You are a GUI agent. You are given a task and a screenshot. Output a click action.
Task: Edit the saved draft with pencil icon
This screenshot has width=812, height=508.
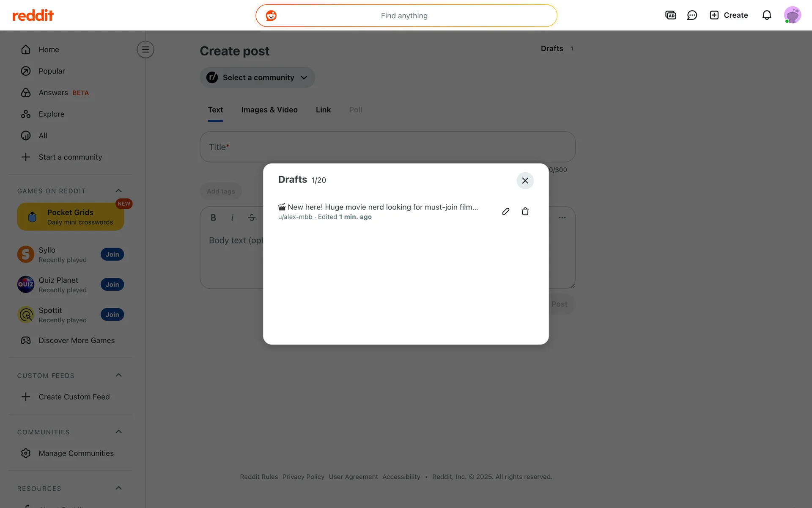pos(505,211)
